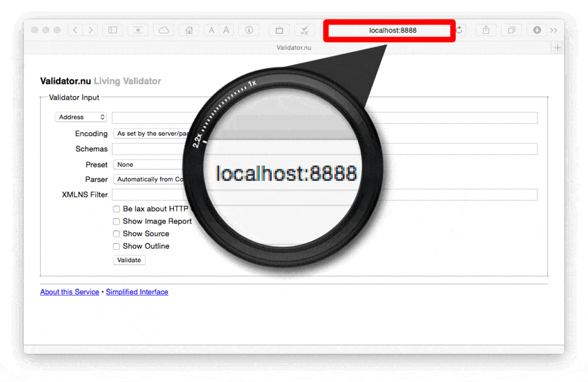Toggle the Show Outline option
This screenshot has width=588, height=382.
pyautogui.click(x=116, y=246)
